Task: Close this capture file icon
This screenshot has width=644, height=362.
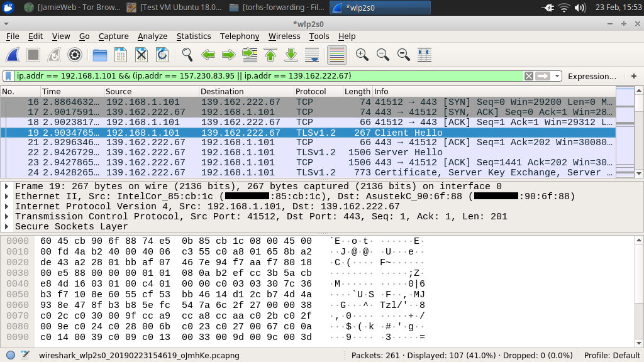Action: (142, 55)
